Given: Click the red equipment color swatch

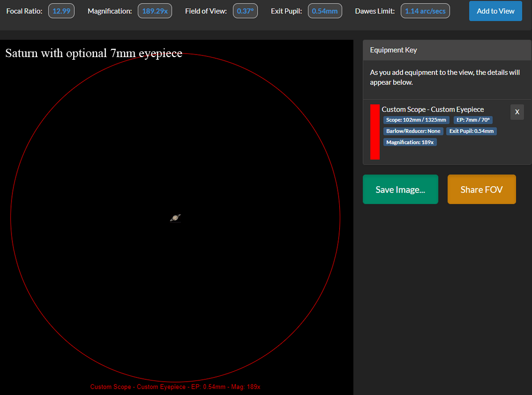Looking at the screenshot, I should click(x=375, y=132).
